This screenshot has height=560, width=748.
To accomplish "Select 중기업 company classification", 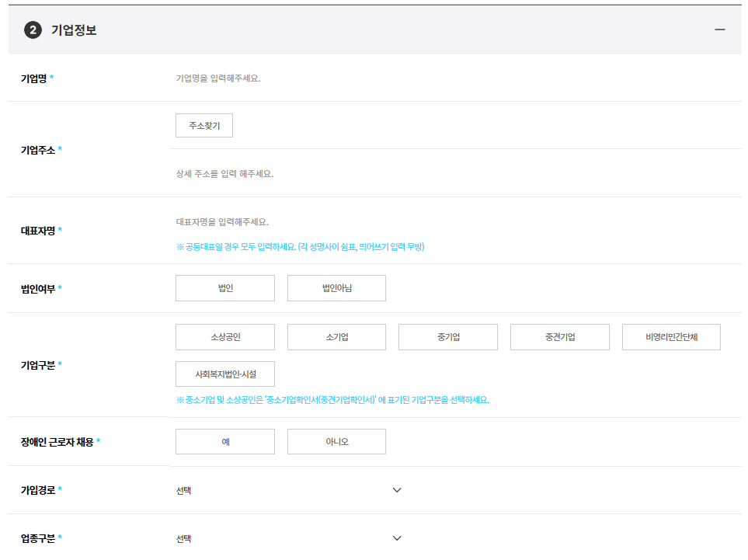I will coord(448,336).
